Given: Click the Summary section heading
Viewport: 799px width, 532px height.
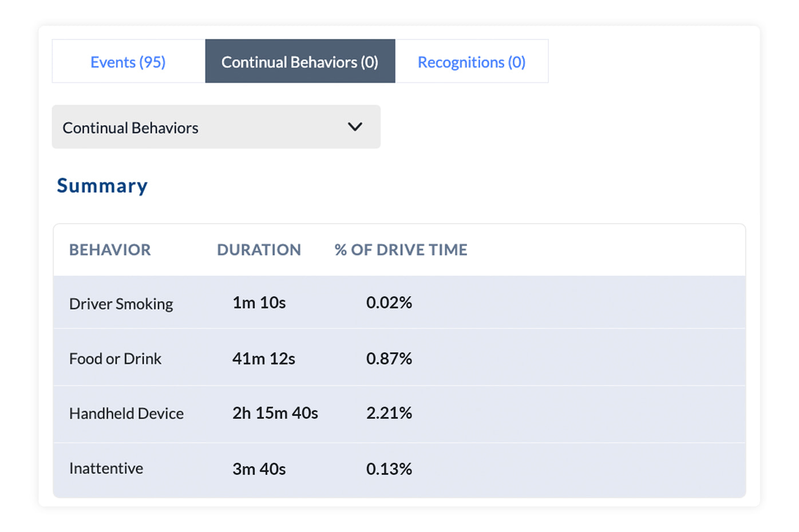Looking at the screenshot, I should pyautogui.click(x=102, y=185).
